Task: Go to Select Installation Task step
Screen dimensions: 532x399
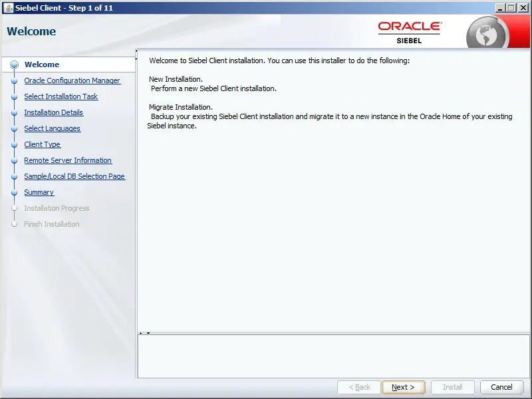Action: click(61, 96)
